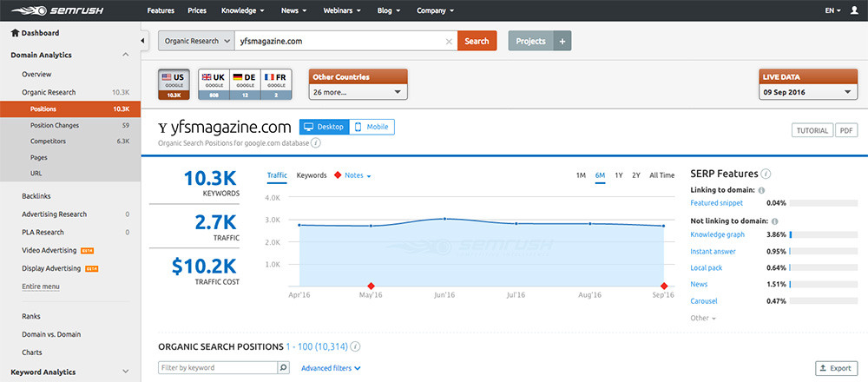This screenshot has width=868, height=382.
Task: Switch chart to Traffic tab
Action: [278, 175]
